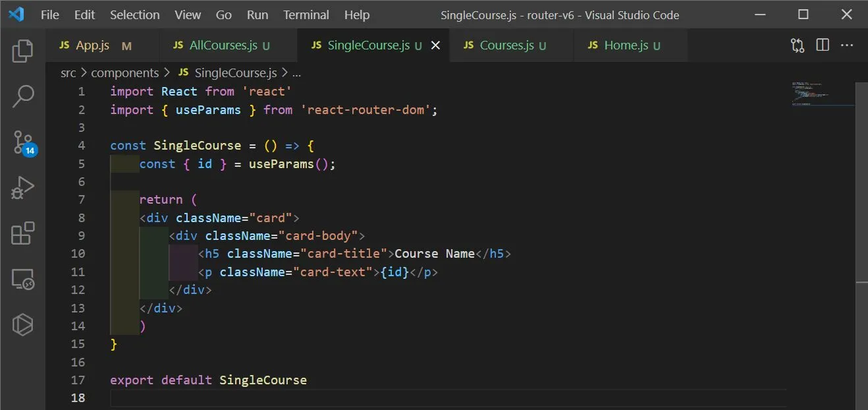Click the breadcrumb ellipsis symbol segment
The image size is (868, 410).
coord(296,73)
